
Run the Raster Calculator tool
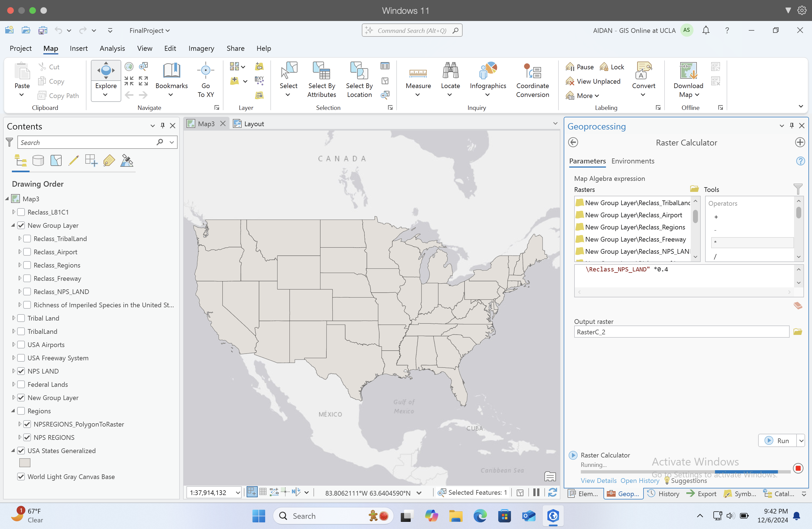777,441
